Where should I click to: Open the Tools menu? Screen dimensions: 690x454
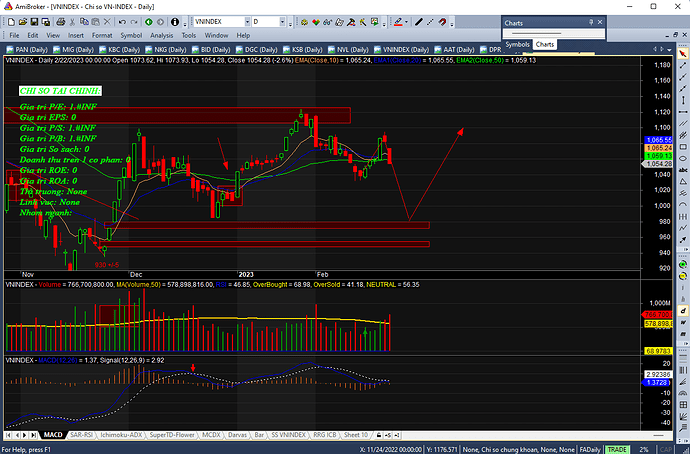tap(189, 35)
